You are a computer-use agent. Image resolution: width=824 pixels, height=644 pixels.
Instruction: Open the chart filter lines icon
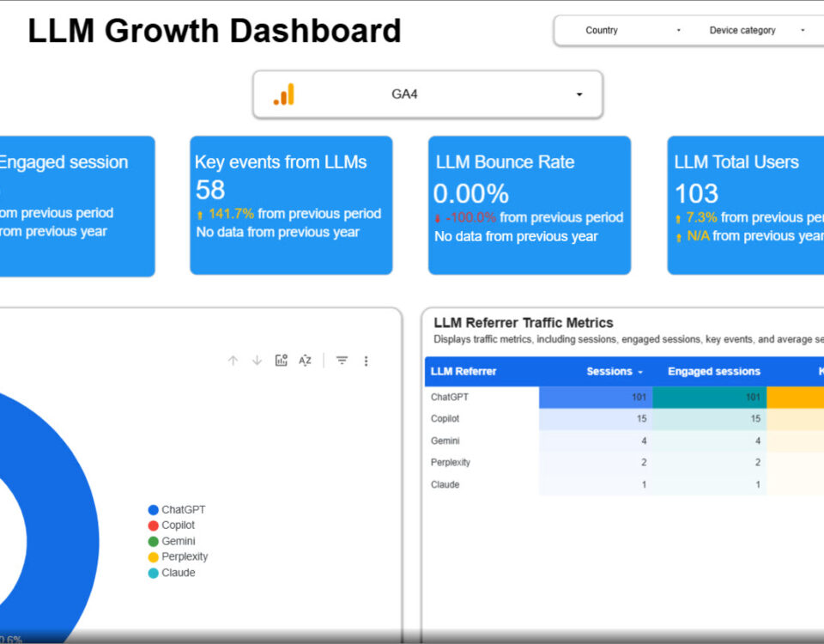[342, 361]
